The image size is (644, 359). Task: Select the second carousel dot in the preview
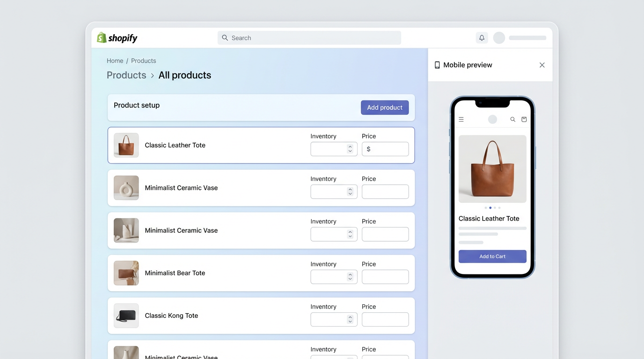pos(490,208)
